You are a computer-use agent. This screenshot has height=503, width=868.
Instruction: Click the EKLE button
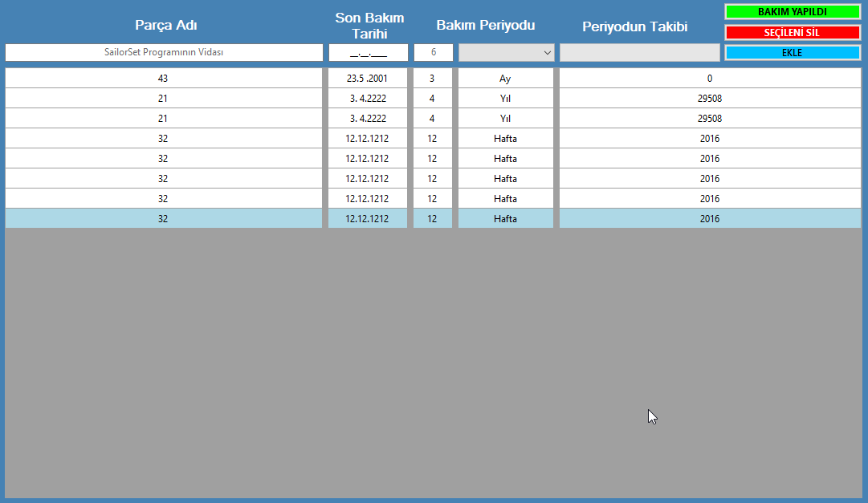(x=793, y=52)
